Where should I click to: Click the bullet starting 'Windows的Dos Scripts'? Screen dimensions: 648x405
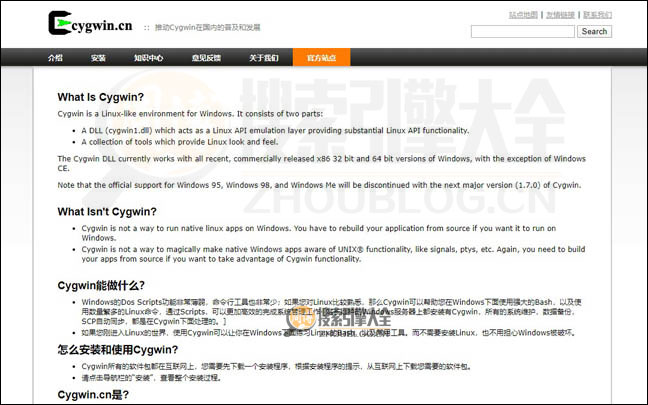pos(331,312)
